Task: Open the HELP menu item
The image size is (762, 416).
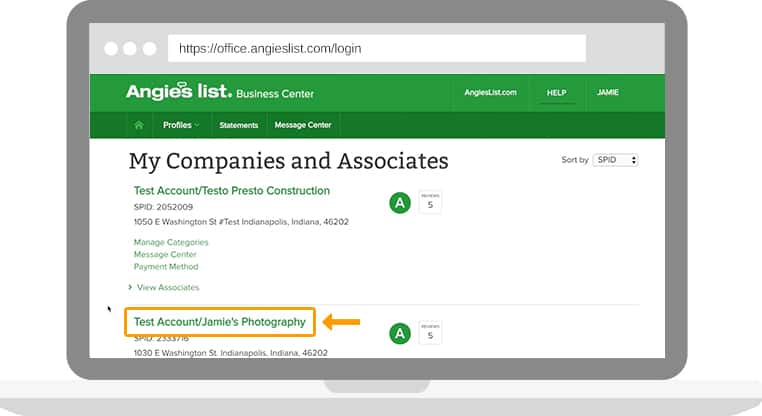Action: click(x=556, y=92)
